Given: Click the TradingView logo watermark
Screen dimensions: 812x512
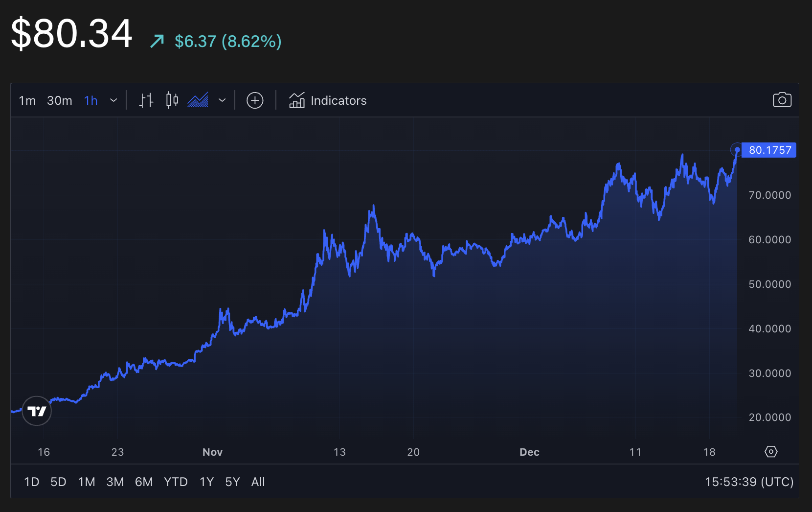Looking at the screenshot, I should (36, 411).
